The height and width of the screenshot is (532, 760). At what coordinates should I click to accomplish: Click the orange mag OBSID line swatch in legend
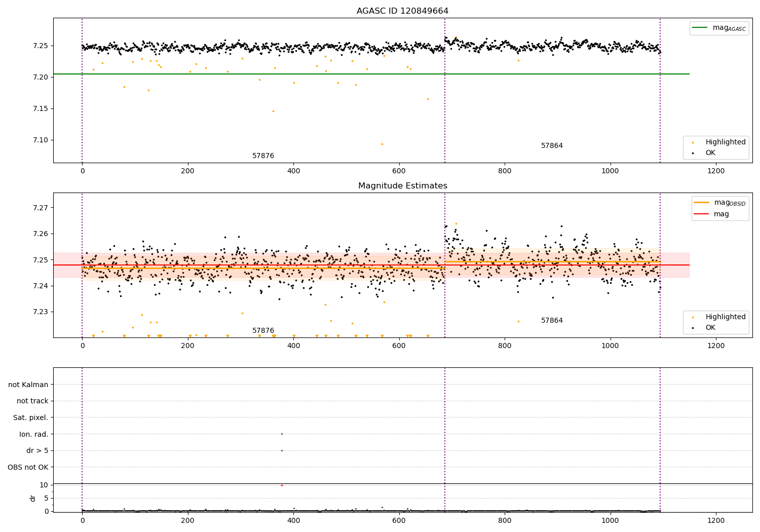point(701,202)
